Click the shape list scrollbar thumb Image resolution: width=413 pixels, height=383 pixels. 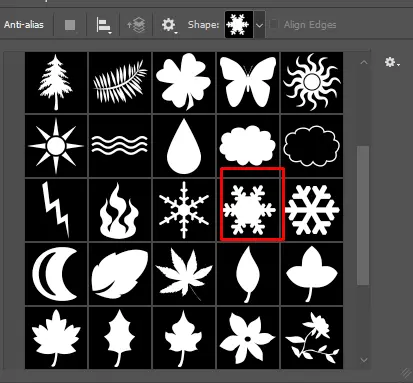click(x=363, y=215)
